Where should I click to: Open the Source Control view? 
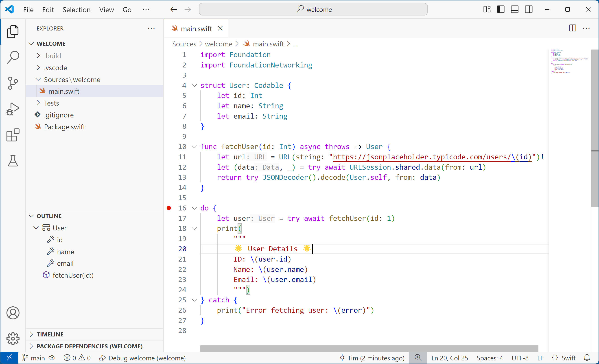(x=13, y=83)
